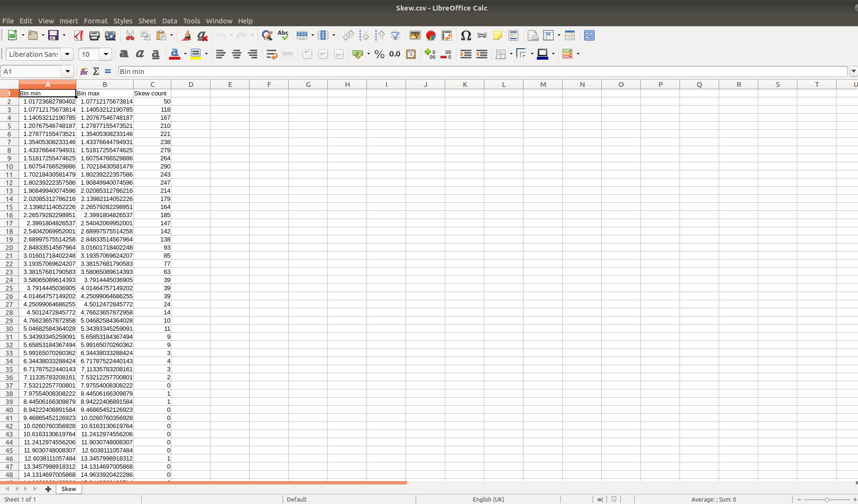Click the Sort Descending icon
This screenshot has height=504, width=858.
tap(380, 35)
